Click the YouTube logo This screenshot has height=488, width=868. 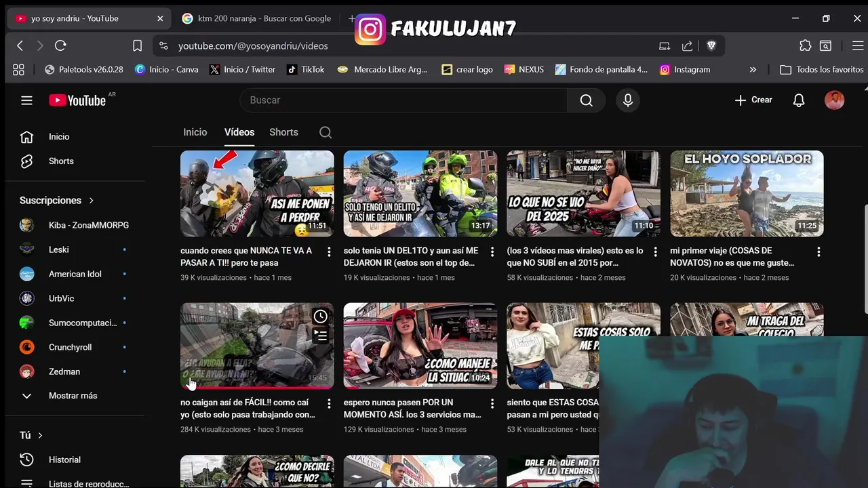pyautogui.click(x=77, y=100)
